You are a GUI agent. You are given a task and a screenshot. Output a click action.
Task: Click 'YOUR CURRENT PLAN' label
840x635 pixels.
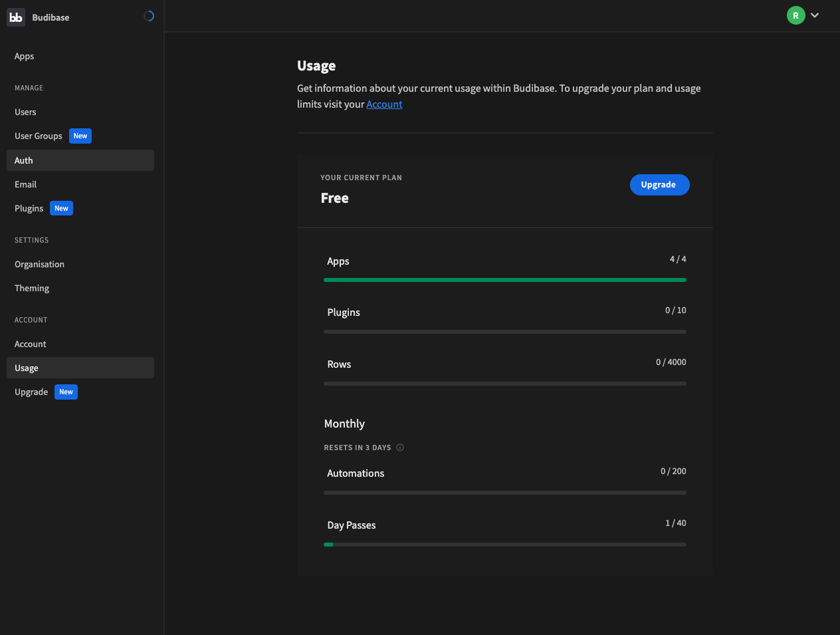361,178
